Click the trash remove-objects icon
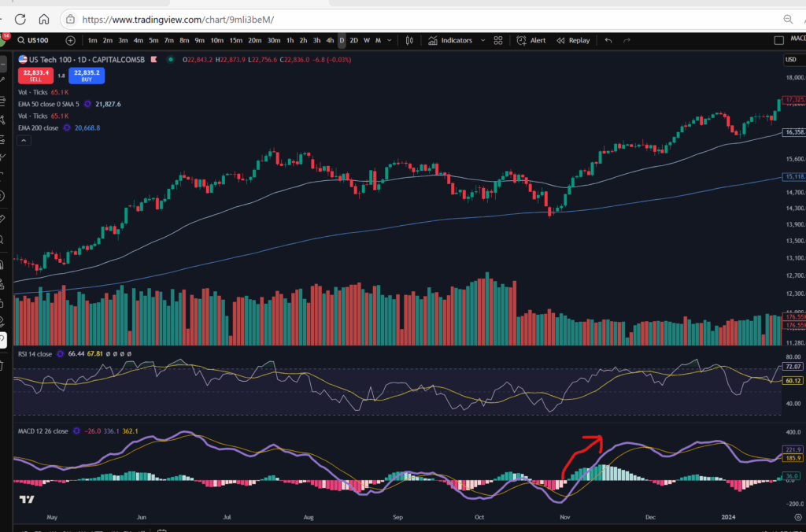 pos(2,366)
